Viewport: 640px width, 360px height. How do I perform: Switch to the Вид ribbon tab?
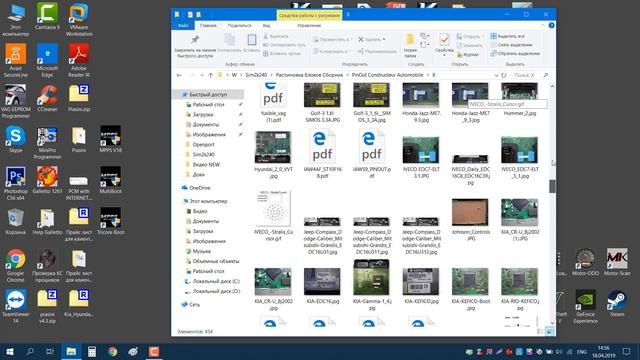click(267, 26)
